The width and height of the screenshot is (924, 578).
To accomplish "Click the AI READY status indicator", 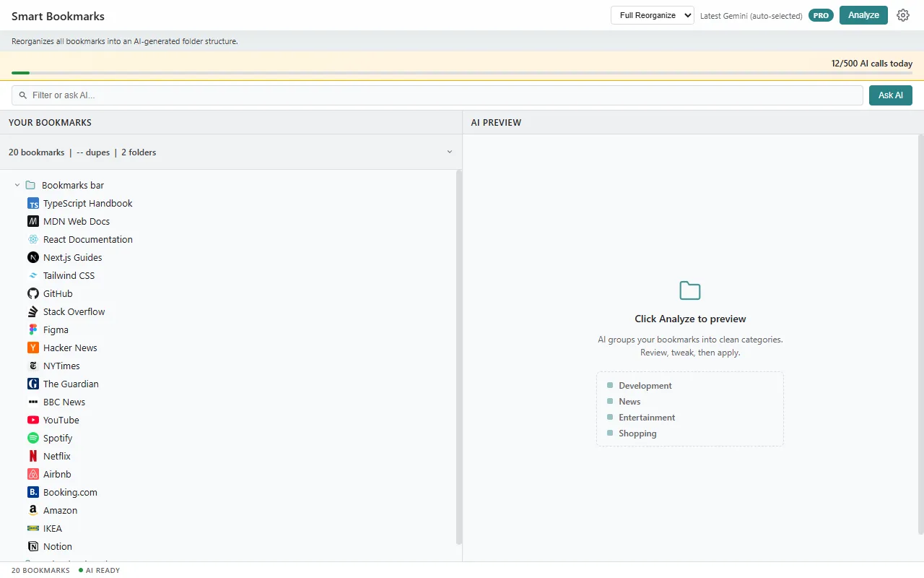I will (x=100, y=571).
